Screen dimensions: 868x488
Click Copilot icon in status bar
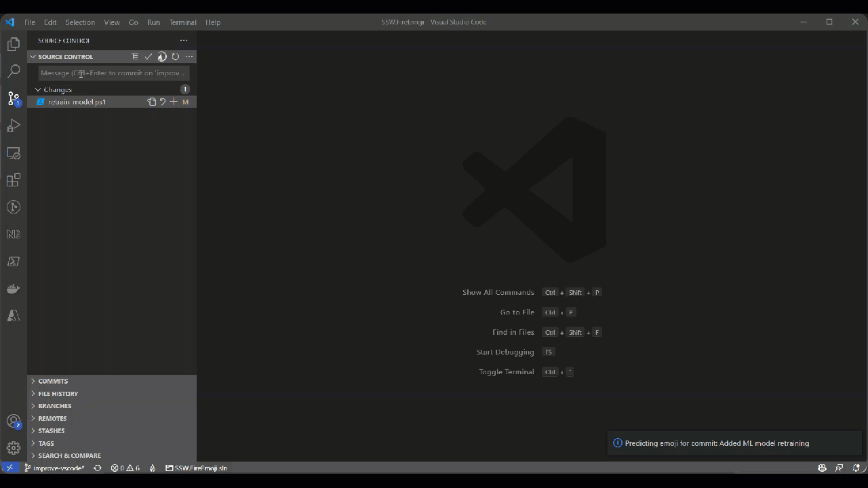(x=822, y=468)
